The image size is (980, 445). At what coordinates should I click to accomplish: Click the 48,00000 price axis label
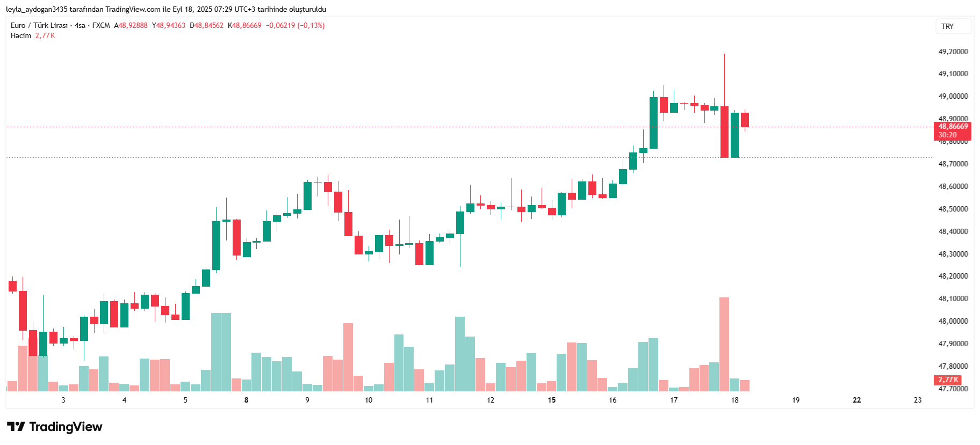953,321
